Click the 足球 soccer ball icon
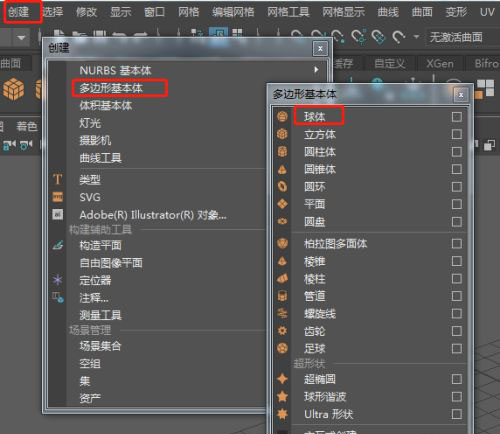This screenshot has height=434, width=500. (x=282, y=348)
